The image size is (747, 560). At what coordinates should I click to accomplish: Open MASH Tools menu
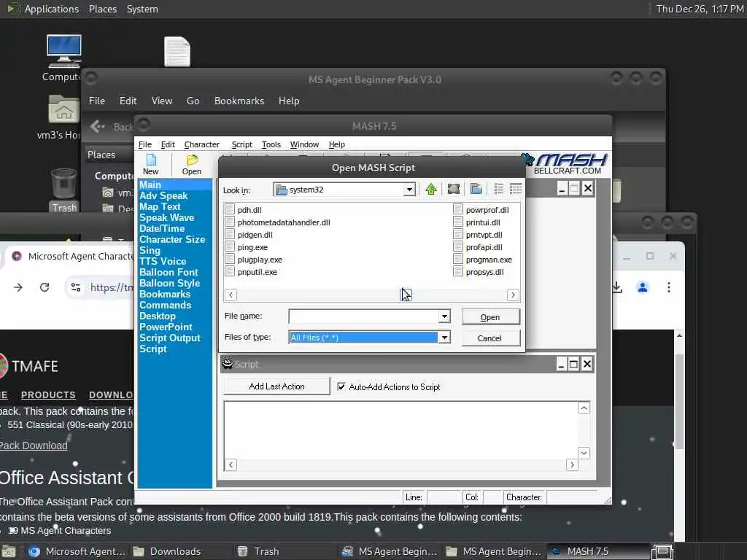pyautogui.click(x=271, y=144)
